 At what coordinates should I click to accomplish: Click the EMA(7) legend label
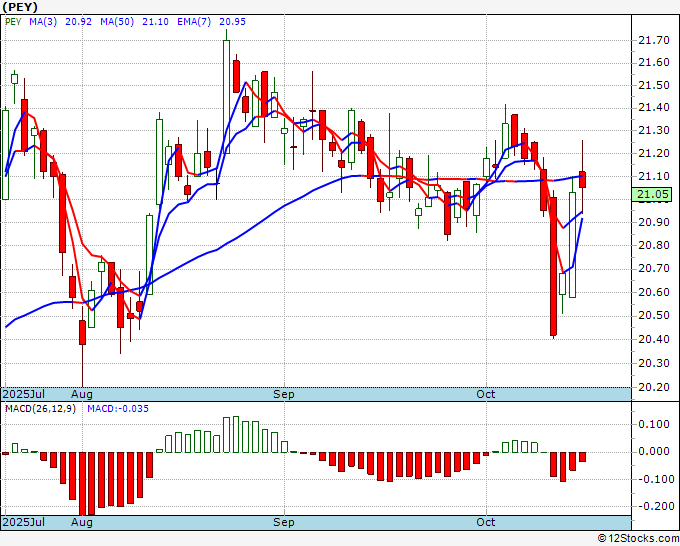194,22
